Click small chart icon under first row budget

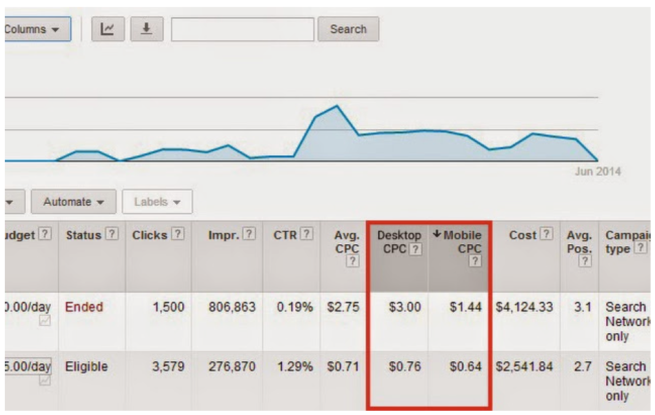point(45,322)
